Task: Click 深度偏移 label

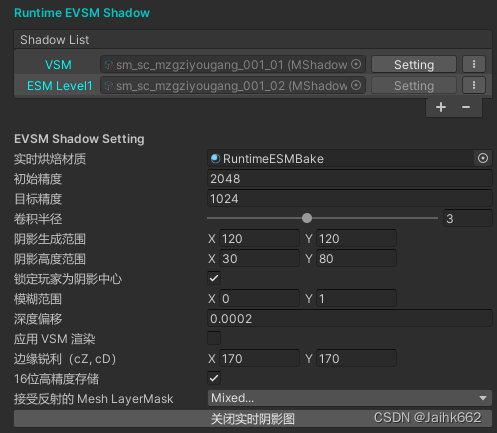Action: coord(38,319)
